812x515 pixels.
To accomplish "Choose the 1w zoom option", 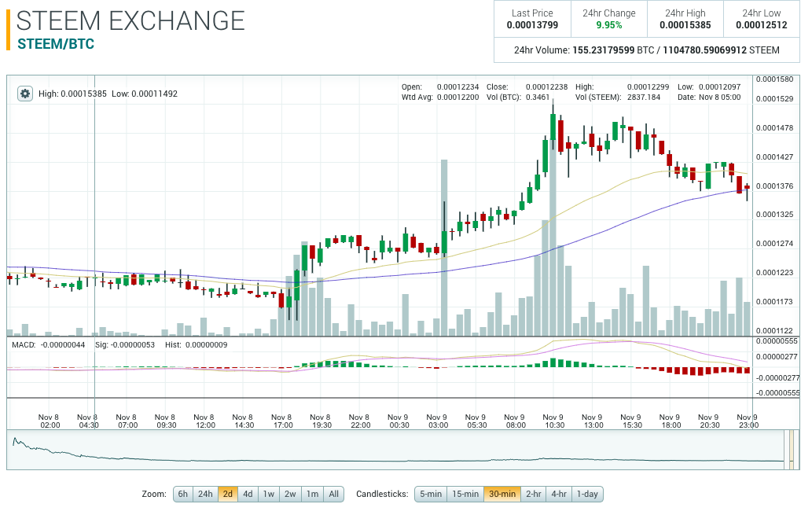I will [x=269, y=494].
